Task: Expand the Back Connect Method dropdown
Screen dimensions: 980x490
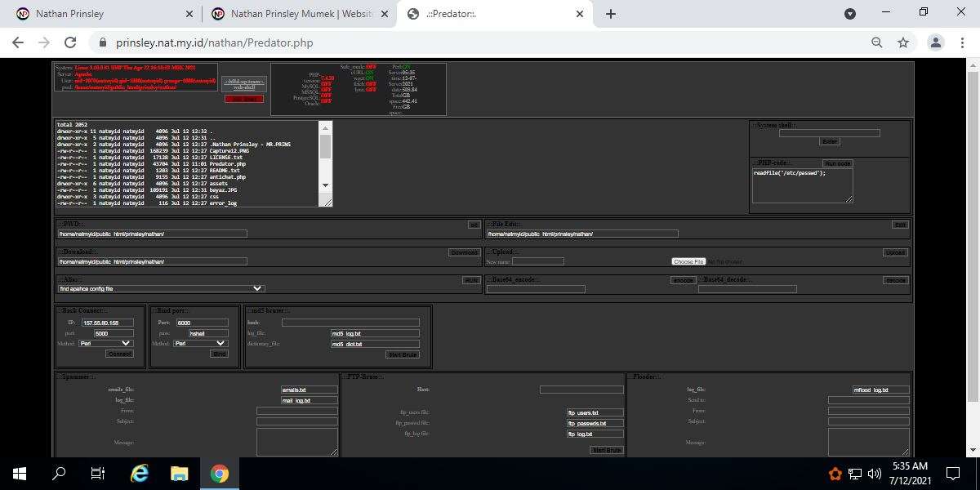Action: (x=105, y=344)
